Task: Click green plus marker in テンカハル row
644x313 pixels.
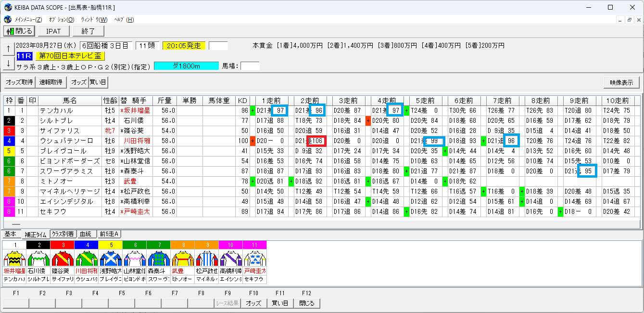Action: pos(253,111)
